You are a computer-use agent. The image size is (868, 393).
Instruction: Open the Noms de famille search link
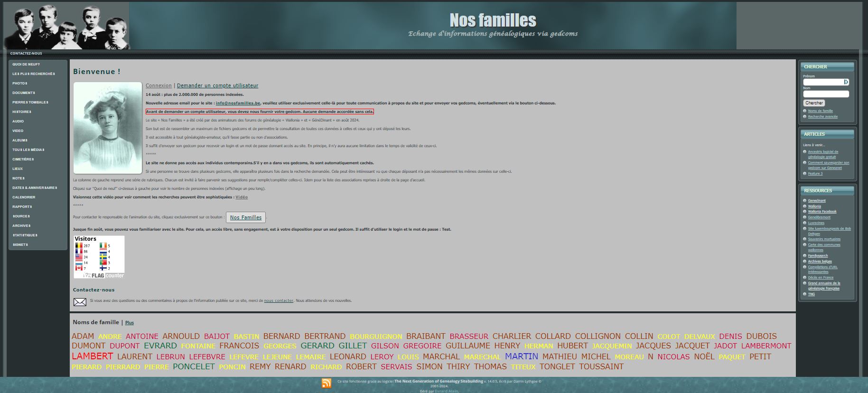click(820, 111)
